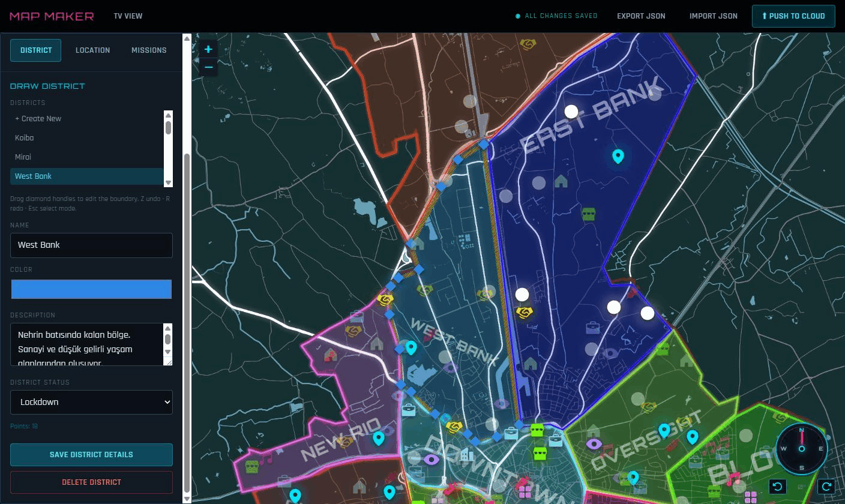This screenshot has width=845, height=504.
Task: Select the yellow handshake marker in East Bank
Action: coord(525,313)
